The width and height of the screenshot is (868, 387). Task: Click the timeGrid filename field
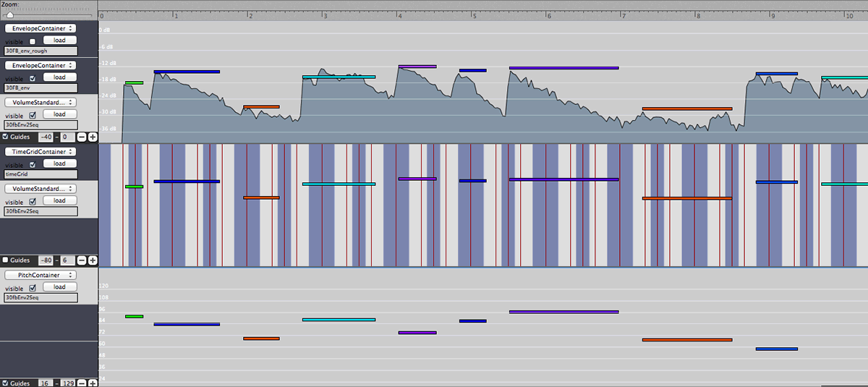pyautogui.click(x=41, y=174)
